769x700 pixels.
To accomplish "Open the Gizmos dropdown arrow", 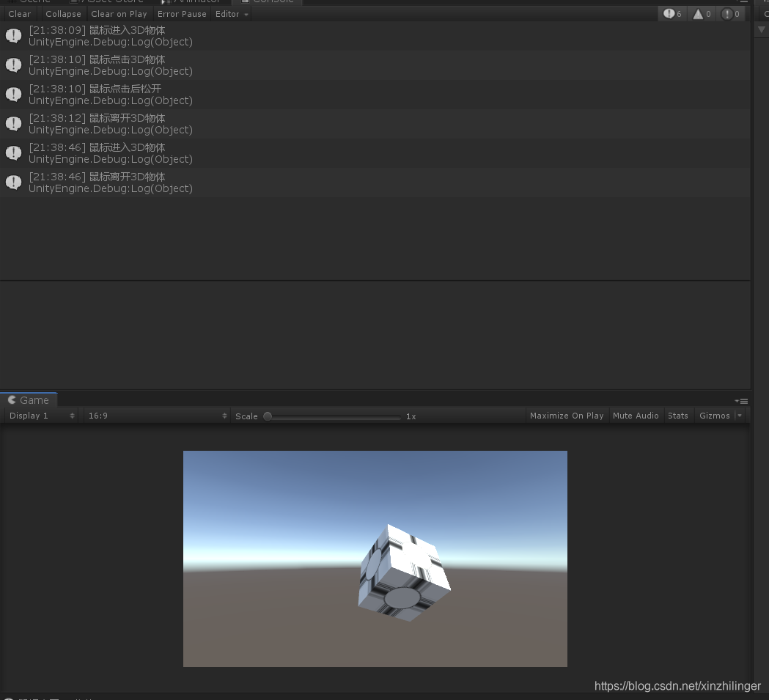I will coord(740,416).
